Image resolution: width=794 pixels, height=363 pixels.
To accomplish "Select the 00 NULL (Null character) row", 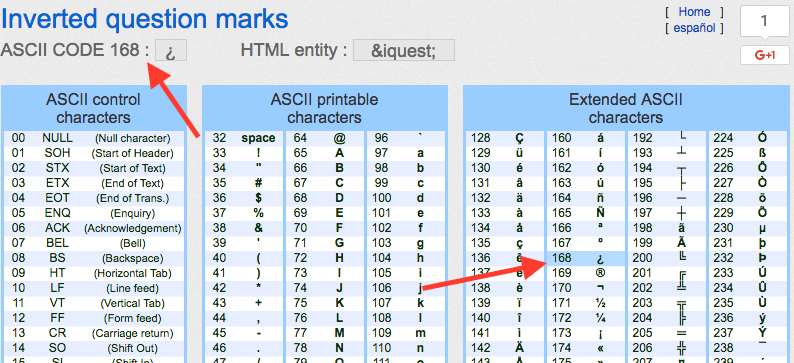I will (x=94, y=138).
